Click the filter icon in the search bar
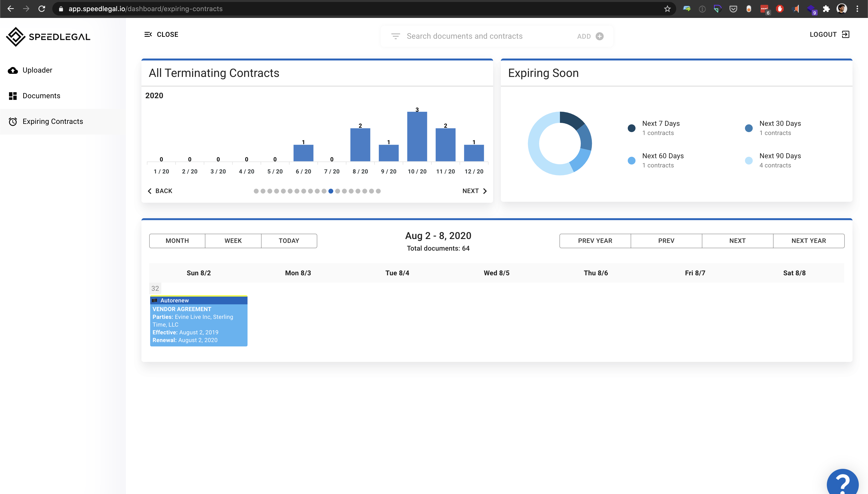868x494 pixels. (x=395, y=36)
